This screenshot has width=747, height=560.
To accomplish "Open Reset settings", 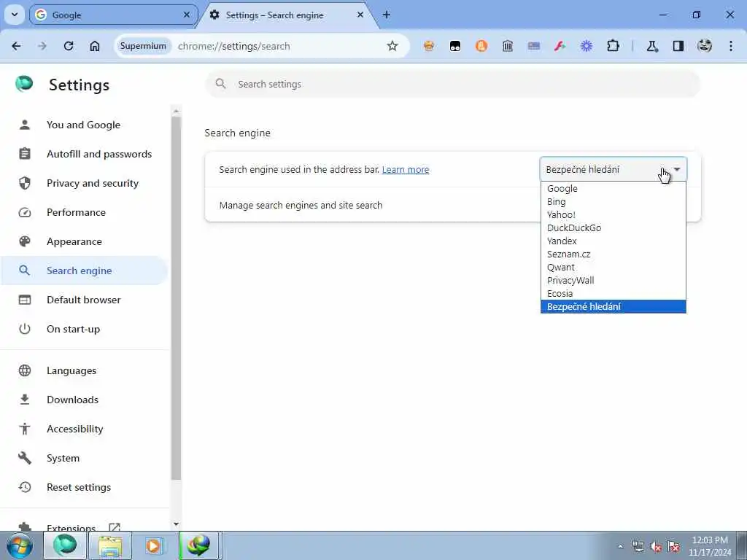I will (x=83, y=487).
